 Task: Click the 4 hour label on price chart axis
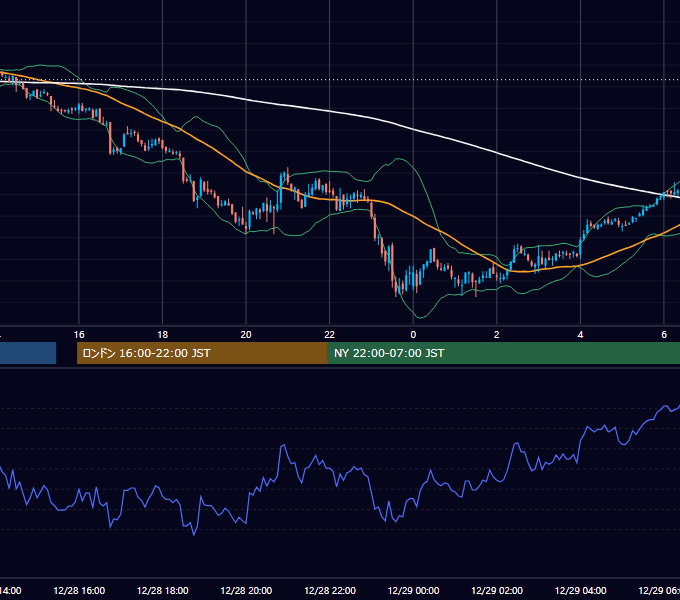[580, 335]
